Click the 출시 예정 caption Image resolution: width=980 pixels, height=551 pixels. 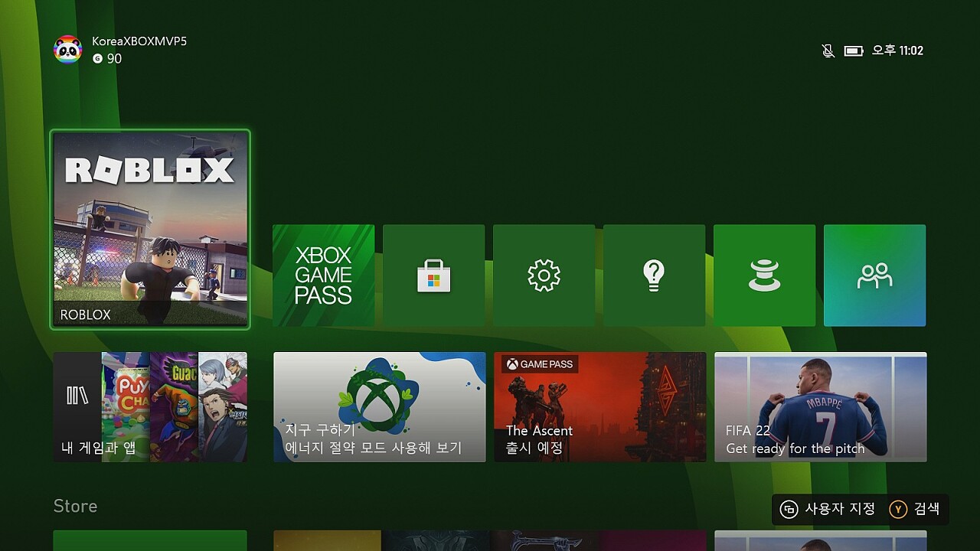pos(534,448)
